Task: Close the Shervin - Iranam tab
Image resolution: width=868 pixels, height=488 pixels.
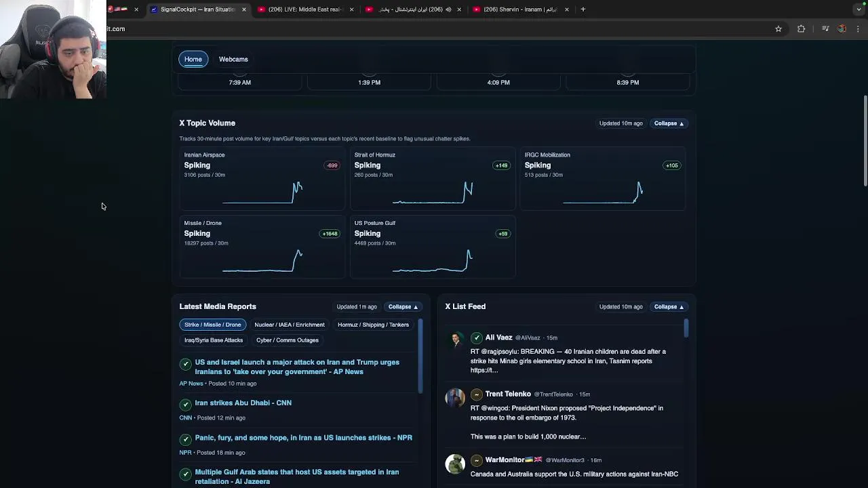Action: pyautogui.click(x=567, y=9)
